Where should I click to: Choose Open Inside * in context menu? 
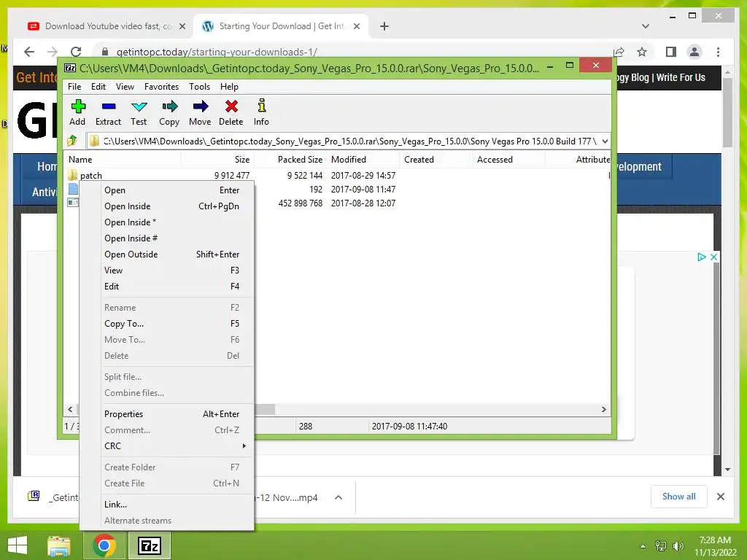click(x=167, y=222)
